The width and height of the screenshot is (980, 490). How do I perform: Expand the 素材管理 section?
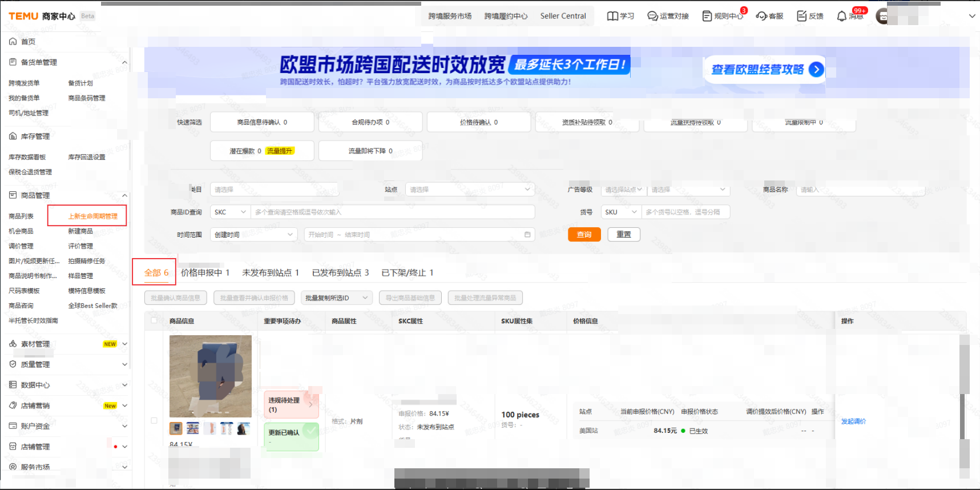124,344
